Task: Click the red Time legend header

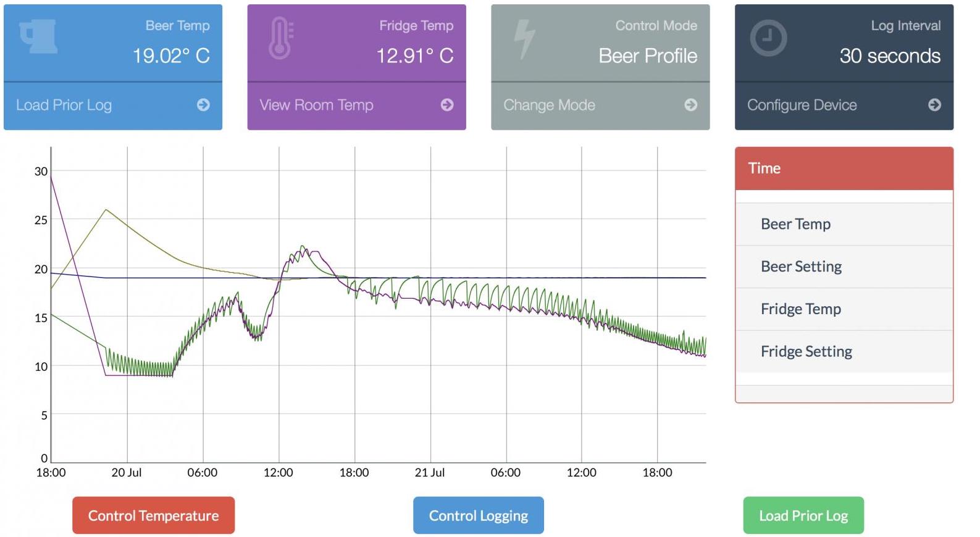Action: [844, 169]
